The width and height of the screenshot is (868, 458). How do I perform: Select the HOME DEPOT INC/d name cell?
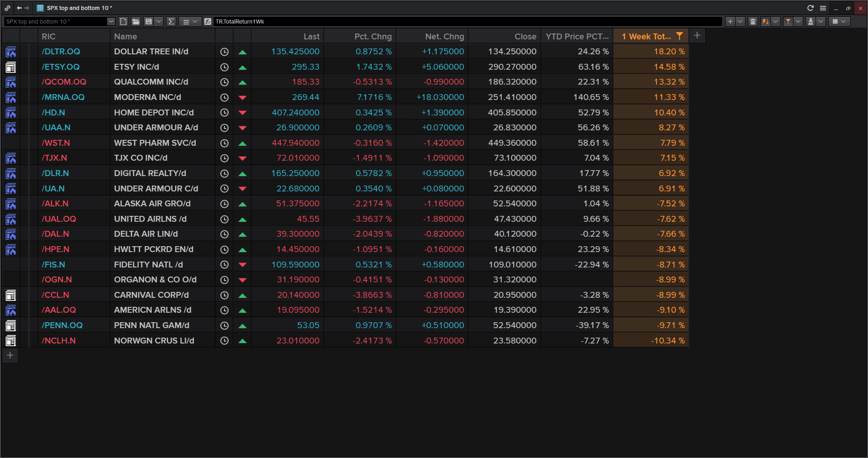pyautogui.click(x=162, y=113)
